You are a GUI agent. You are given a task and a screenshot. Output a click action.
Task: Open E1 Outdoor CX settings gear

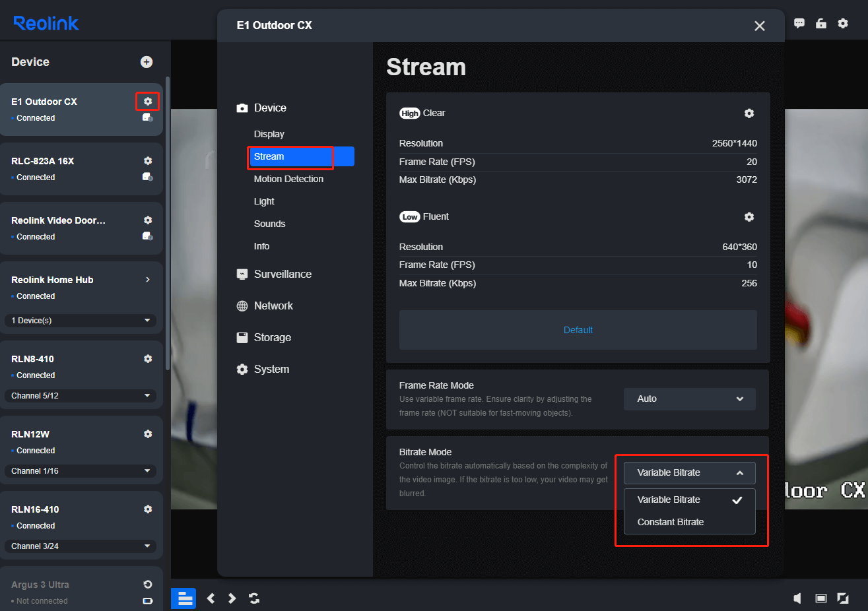(x=148, y=101)
